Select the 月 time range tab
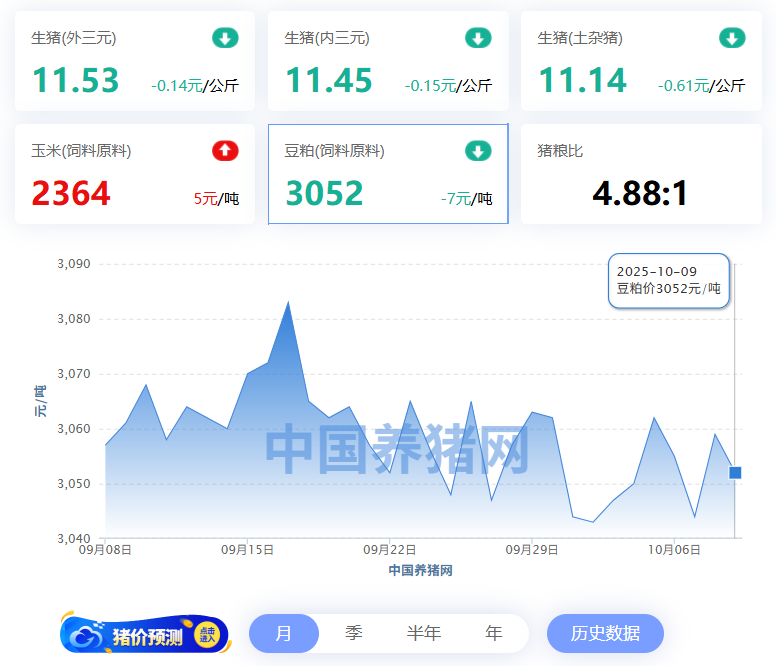Image resolution: width=776 pixels, height=666 pixels. [x=284, y=633]
